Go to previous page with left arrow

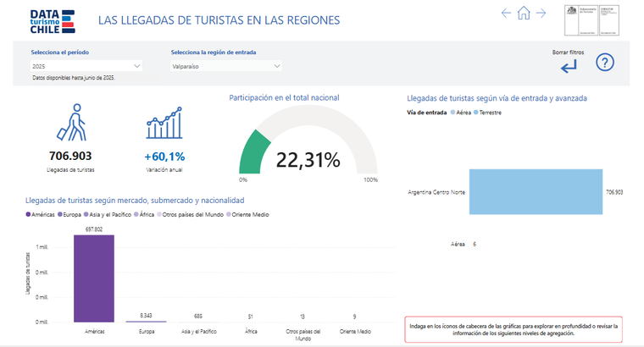[x=506, y=13]
